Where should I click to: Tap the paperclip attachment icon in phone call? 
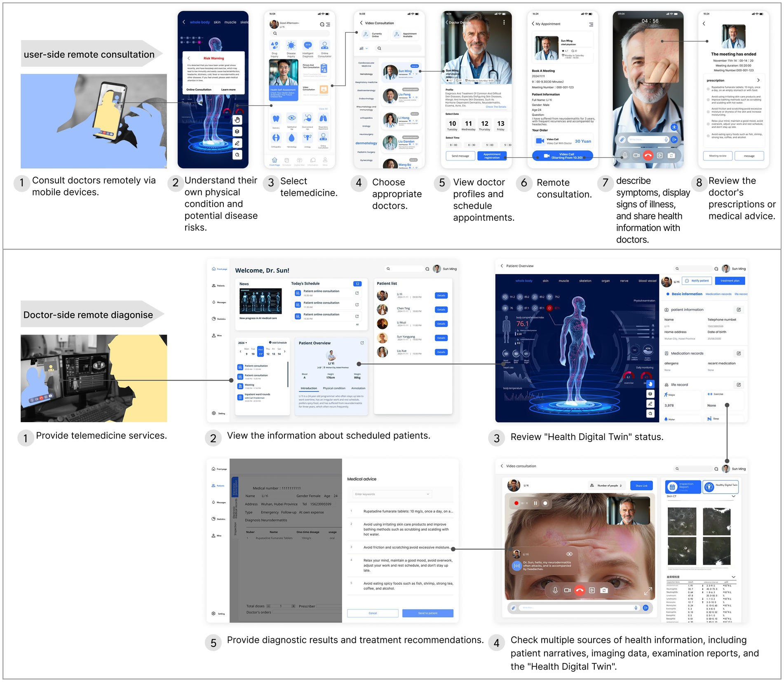(622, 140)
